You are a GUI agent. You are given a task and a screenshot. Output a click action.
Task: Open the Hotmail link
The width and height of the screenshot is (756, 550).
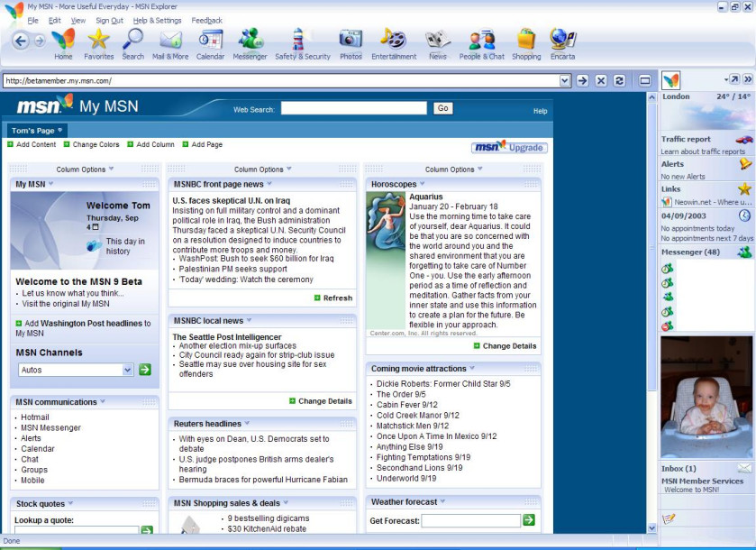(35, 417)
